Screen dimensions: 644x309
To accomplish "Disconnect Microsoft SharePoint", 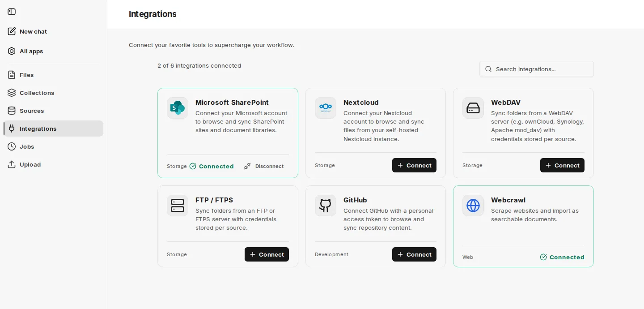I will point(264,166).
